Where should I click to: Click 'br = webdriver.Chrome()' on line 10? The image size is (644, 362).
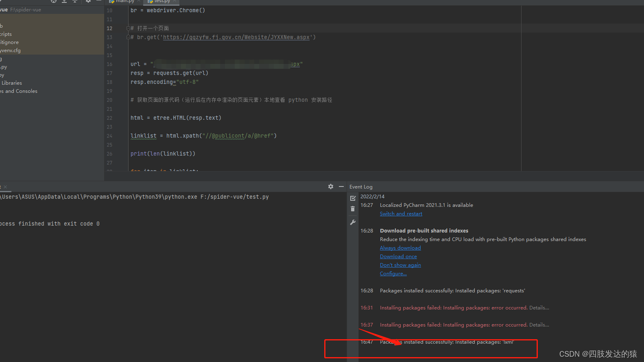click(168, 11)
